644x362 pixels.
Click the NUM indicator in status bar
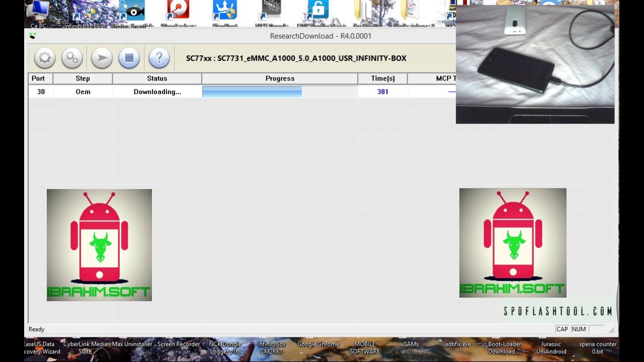pos(579,329)
